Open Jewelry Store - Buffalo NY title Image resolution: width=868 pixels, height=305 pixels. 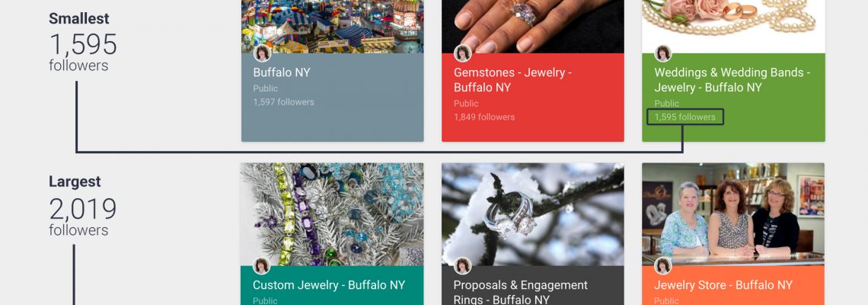(x=723, y=285)
